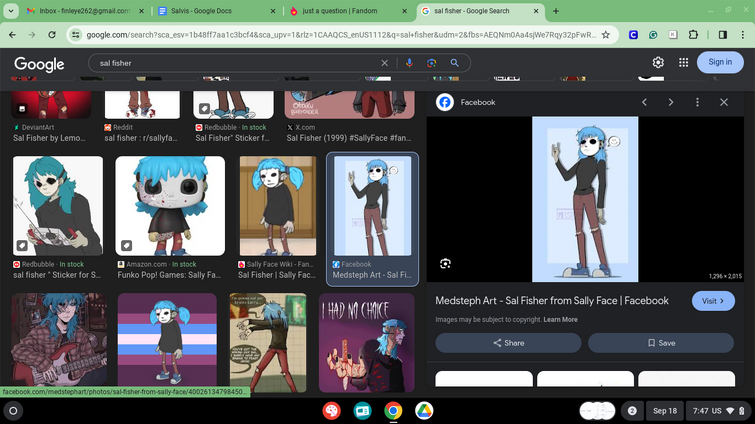Open the green circular extension icon
The image size is (755, 424).
[x=653, y=35]
